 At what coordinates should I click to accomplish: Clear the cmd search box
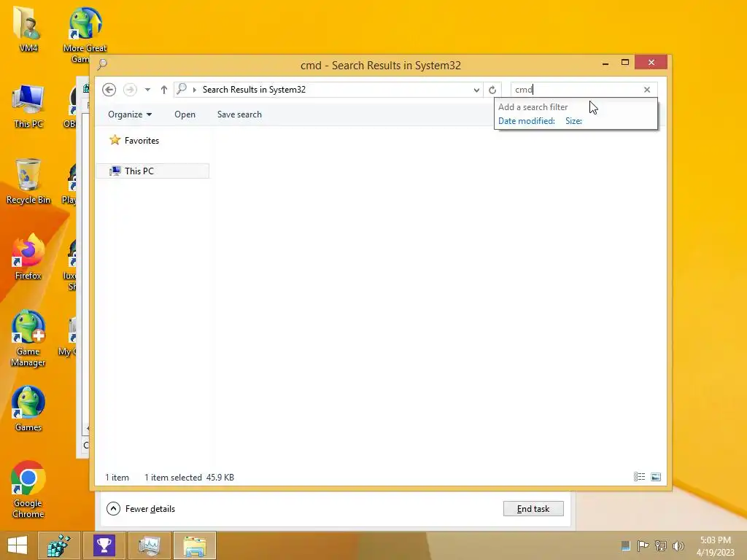(x=647, y=90)
